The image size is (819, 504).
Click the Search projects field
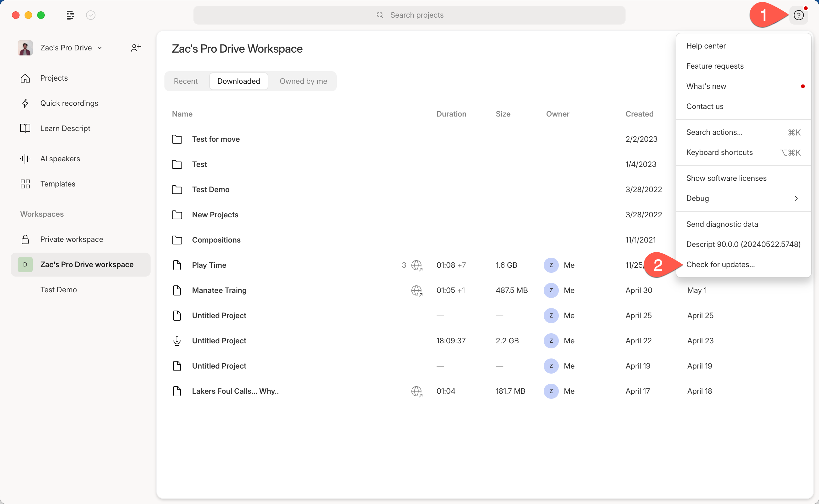(409, 15)
